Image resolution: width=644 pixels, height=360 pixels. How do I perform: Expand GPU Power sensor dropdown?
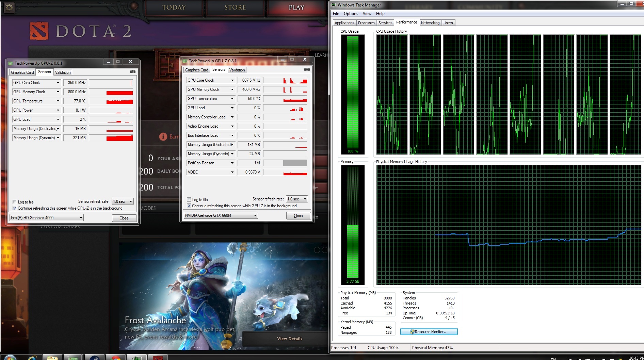tap(58, 110)
